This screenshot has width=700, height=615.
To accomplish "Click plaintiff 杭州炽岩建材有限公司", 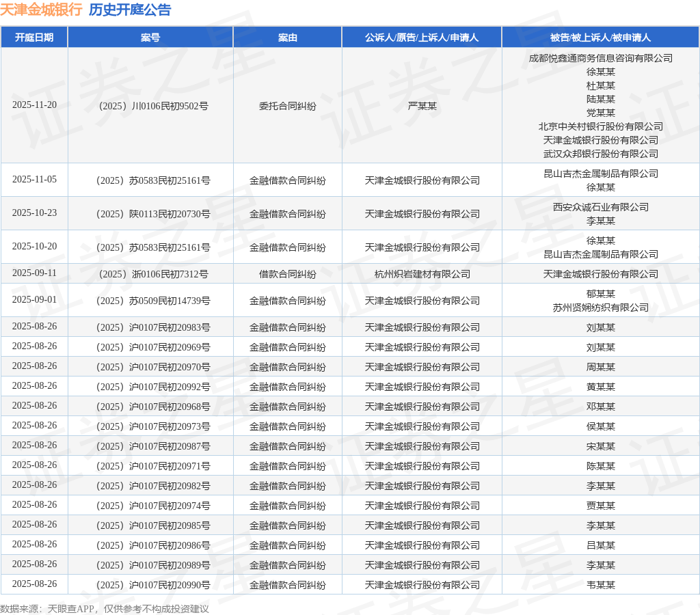I will pyautogui.click(x=422, y=274).
